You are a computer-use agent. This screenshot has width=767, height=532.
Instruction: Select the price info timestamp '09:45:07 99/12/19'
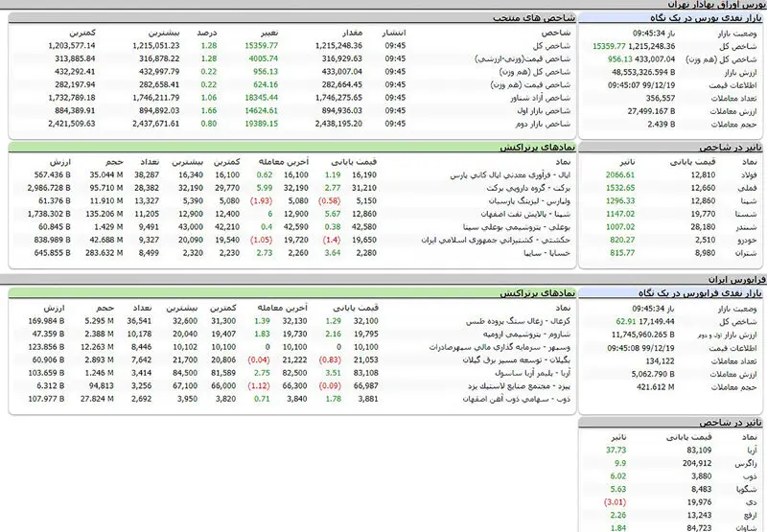[x=641, y=85]
